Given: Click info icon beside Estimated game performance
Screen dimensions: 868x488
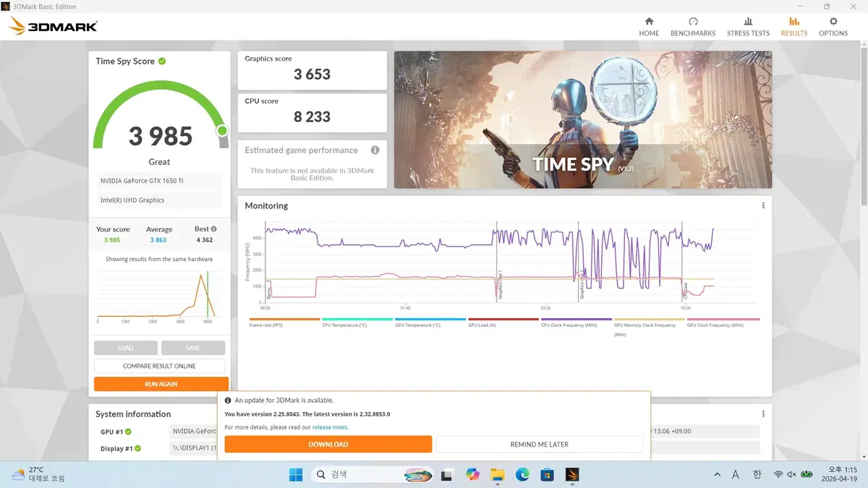Looking at the screenshot, I should tap(375, 150).
